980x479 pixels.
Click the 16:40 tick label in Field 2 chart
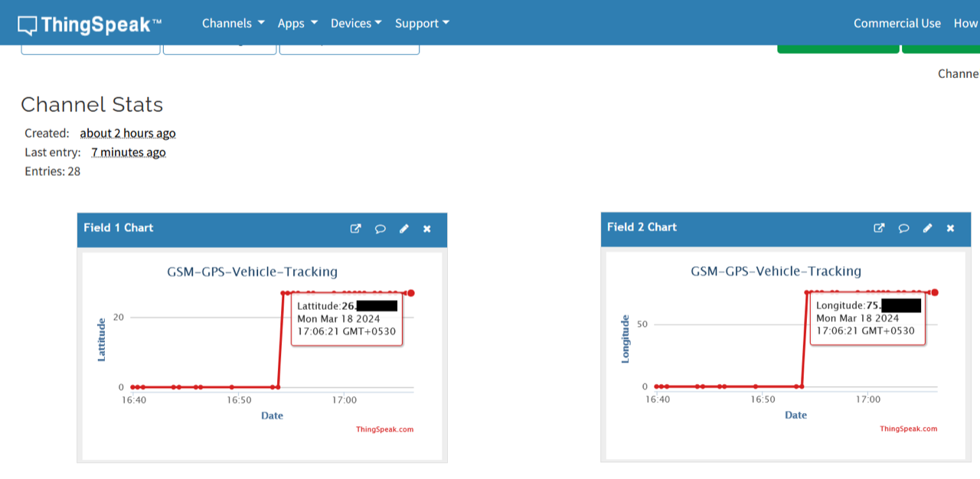pos(658,399)
